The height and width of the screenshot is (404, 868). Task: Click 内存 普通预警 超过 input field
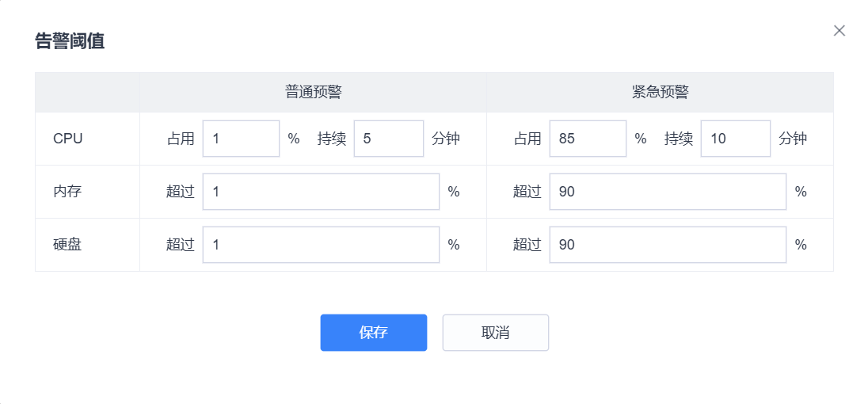point(321,192)
